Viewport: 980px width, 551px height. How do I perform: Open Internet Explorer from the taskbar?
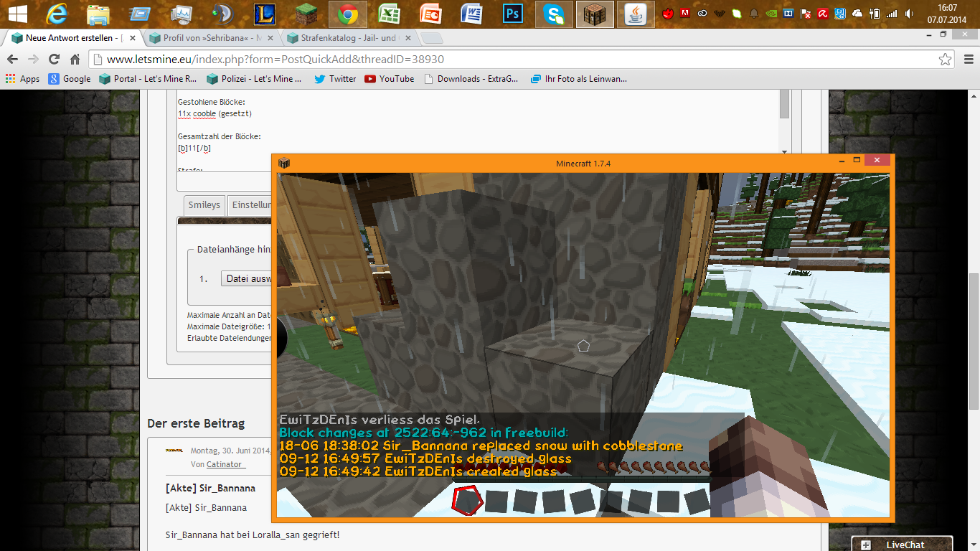(x=56, y=14)
